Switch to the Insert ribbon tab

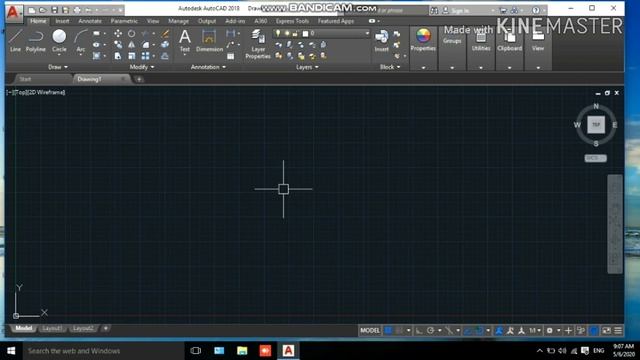click(x=62, y=21)
